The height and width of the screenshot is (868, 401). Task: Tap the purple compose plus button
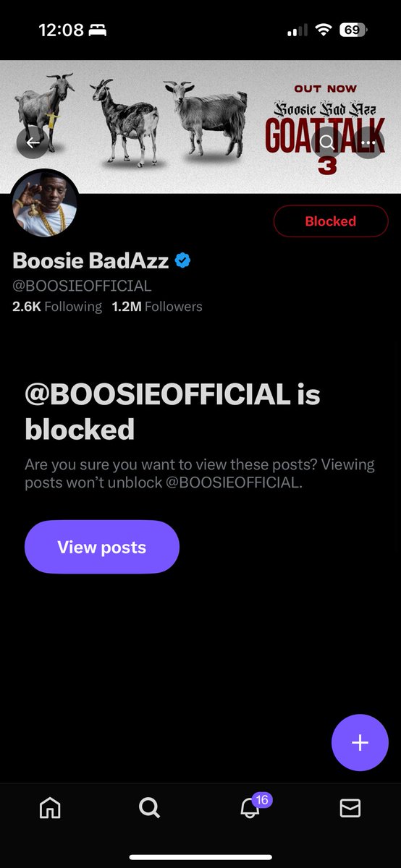click(x=360, y=743)
